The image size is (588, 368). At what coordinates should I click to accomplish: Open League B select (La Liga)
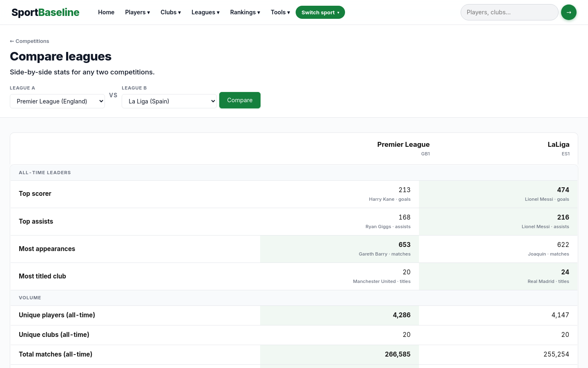click(x=169, y=101)
